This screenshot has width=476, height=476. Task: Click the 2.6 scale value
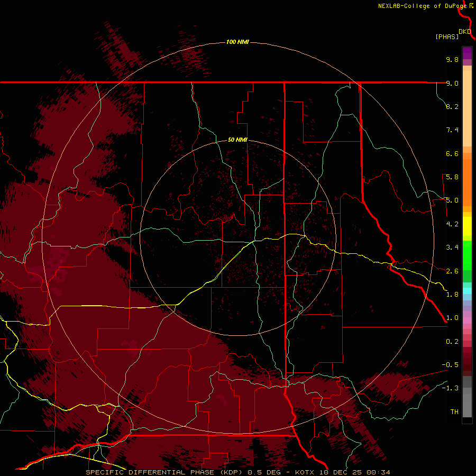(452, 271)
